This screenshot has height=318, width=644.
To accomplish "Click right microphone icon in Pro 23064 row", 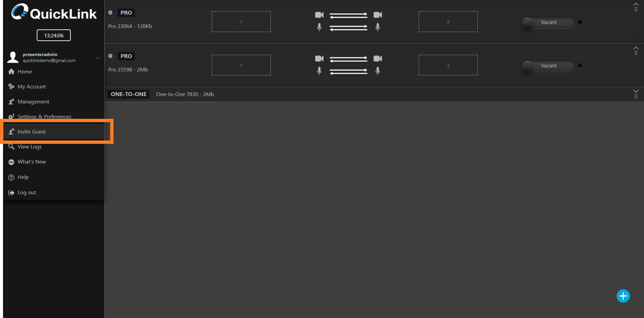I will coord(378,27).
